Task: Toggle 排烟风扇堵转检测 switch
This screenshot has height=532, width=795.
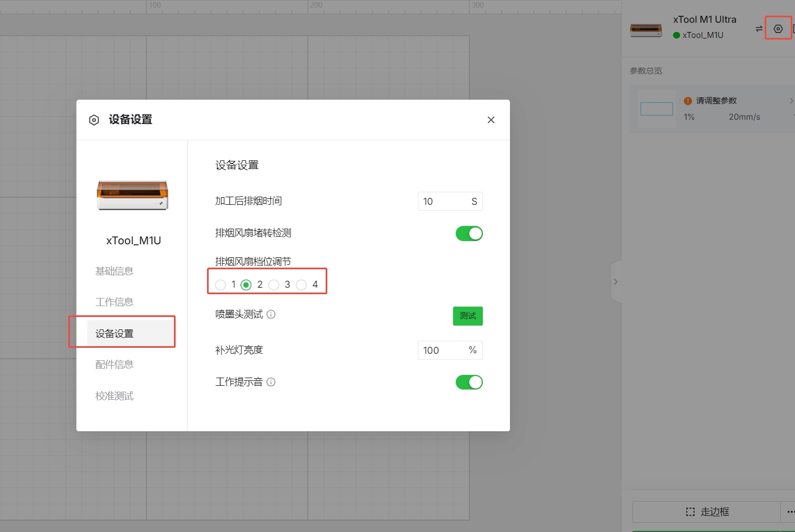Action: [x=469, y=233]
